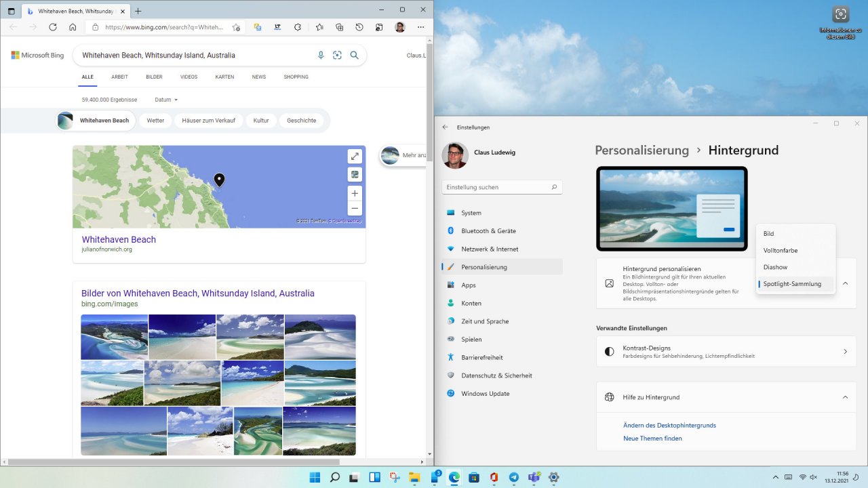Viewport: 868px width, 488px height.
Task: Switch to Bing ARBEIT tab
Action: point(119,77)
